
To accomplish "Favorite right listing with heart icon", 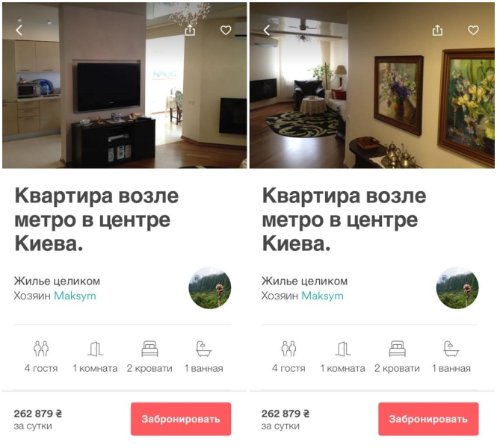I will [x=473, y=31].
